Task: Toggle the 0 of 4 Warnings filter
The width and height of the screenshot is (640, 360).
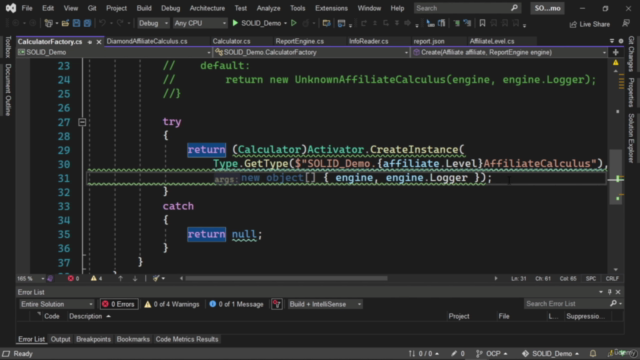Action: [172, 304]
